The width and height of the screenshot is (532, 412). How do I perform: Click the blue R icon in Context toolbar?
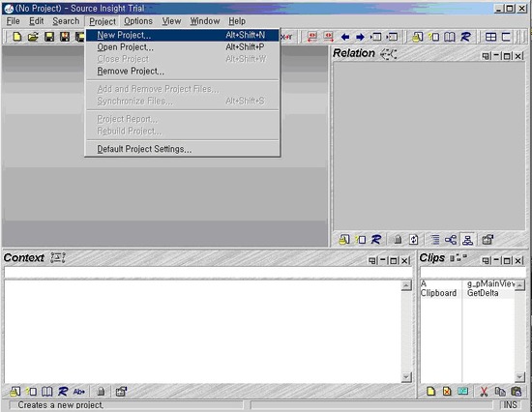tap(63, 392)
